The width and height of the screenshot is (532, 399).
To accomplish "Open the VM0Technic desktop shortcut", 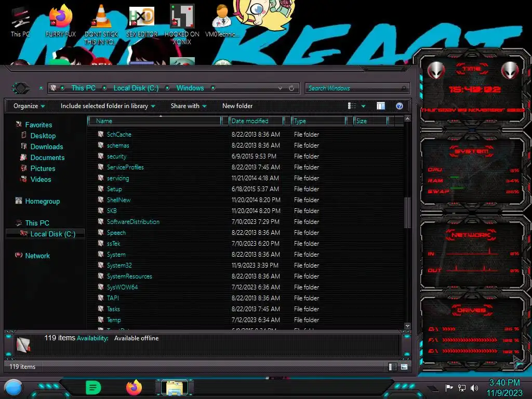I will point(222,21).
